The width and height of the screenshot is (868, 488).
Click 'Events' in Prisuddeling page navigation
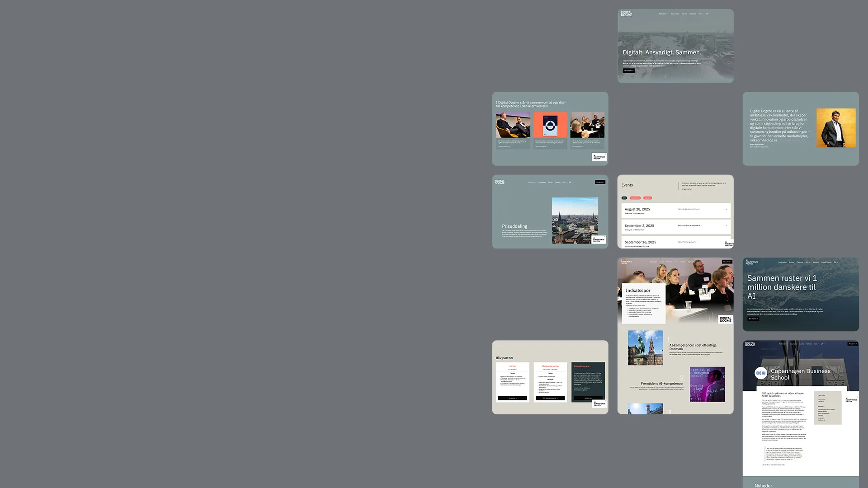(x=550, y=182)
